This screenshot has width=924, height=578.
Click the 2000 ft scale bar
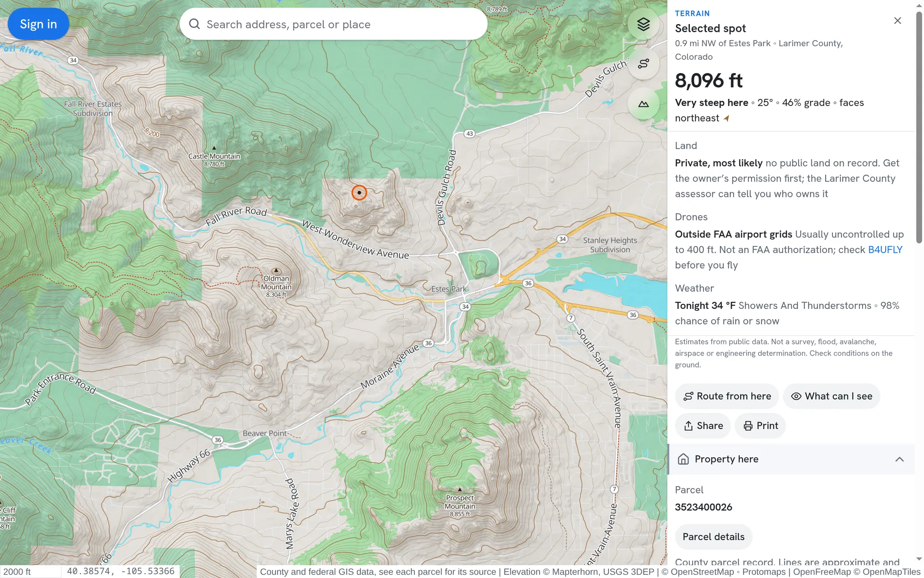click(30, 572)
